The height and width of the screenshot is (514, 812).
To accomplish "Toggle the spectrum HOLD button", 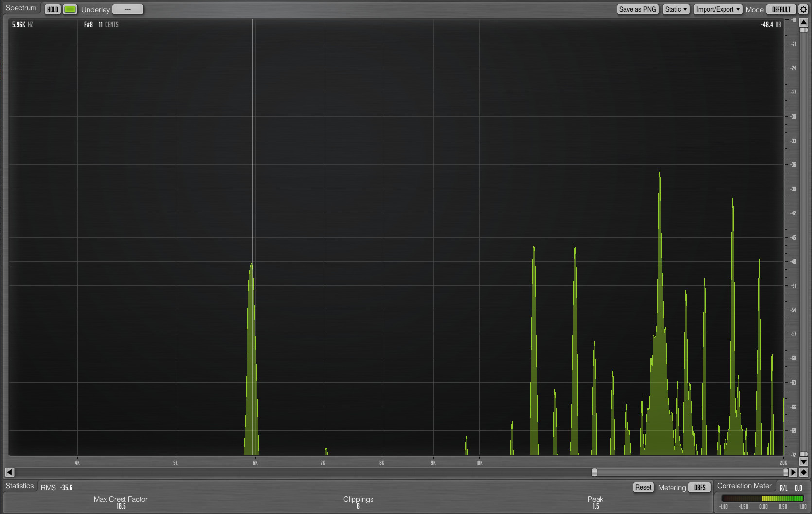I will [x=53, y=9].
